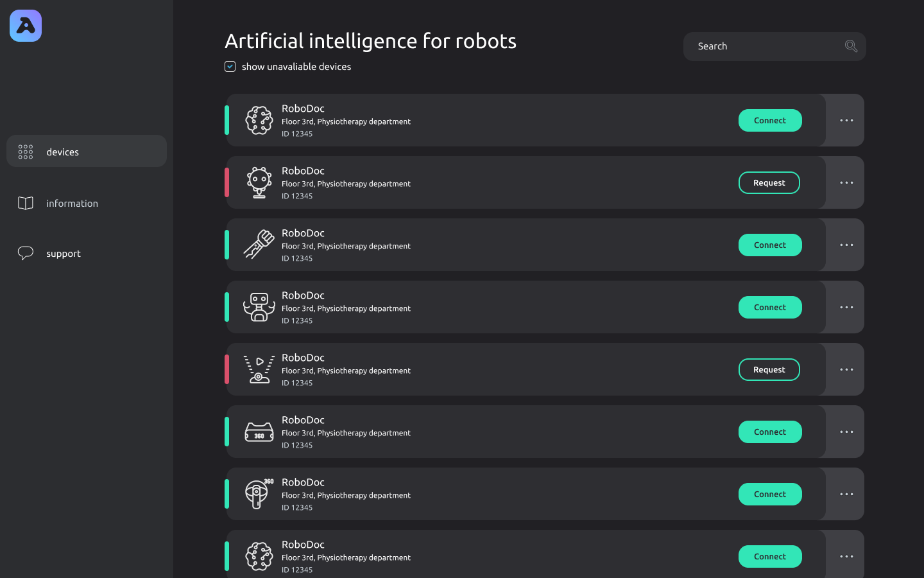Click the 360 camera icon in the seventh row
This screenshot has width=924, height=578.
click(259, 494)
